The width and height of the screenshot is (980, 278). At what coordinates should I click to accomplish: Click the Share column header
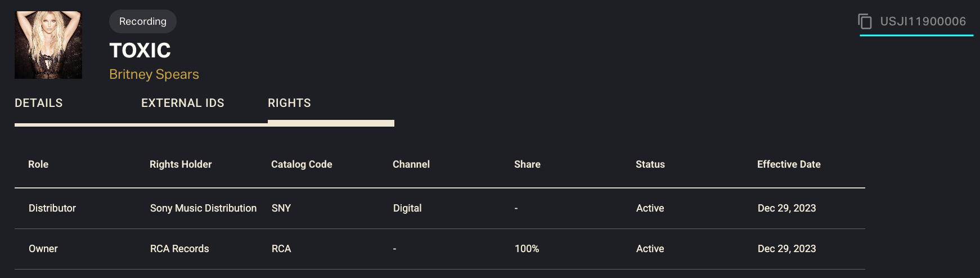point(527,164)
